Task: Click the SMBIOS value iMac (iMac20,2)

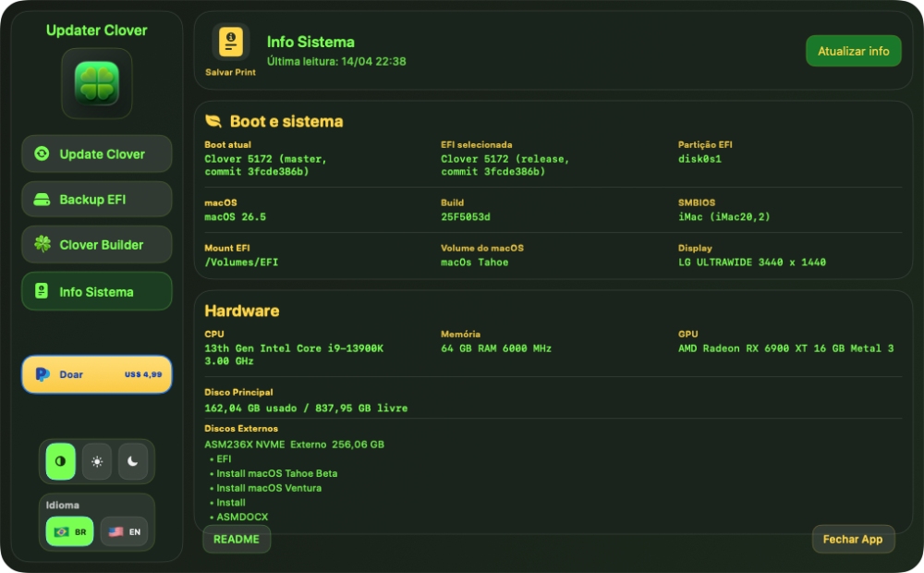Action: [724, 217]
